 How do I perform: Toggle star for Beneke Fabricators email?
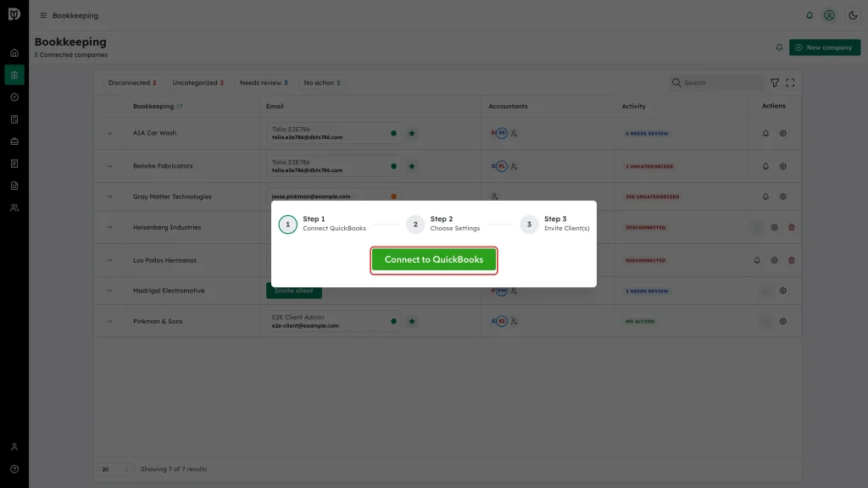[x=411, y=166]
